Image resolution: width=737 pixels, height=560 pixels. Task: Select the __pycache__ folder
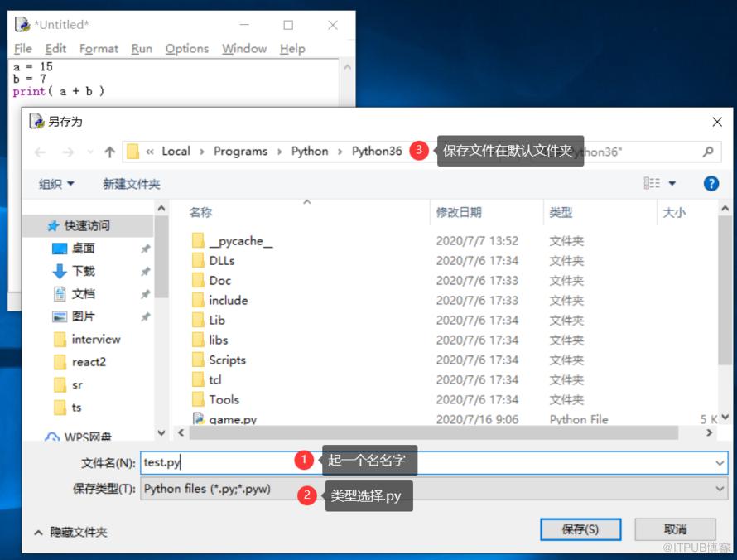pos(241,241)
